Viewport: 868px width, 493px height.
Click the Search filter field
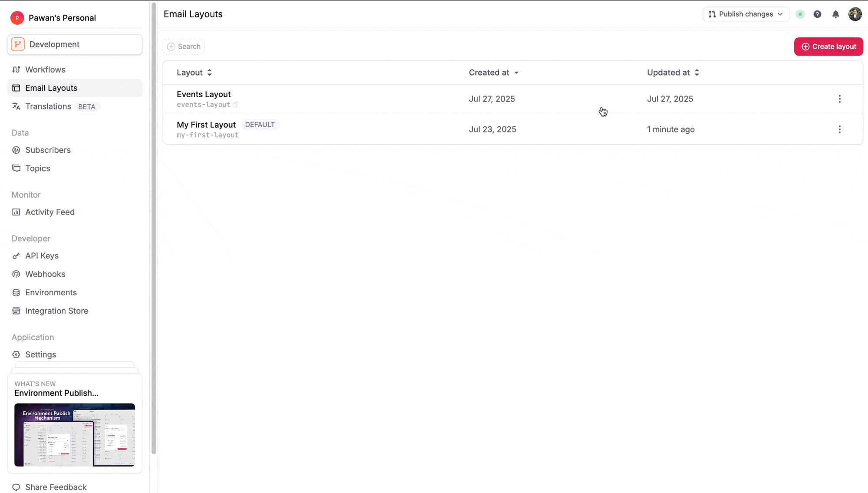click(184, 46)
